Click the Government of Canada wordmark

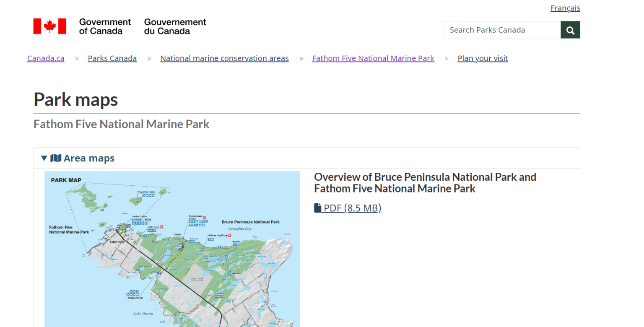(105, 26)
